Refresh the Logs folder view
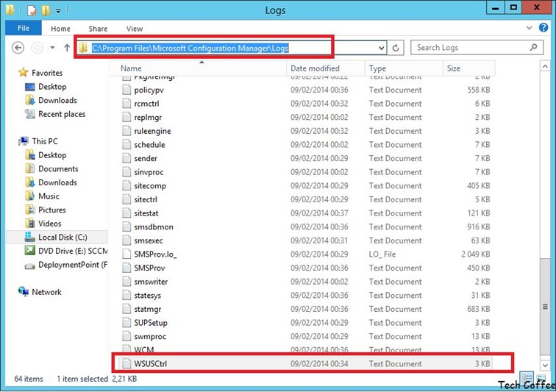The image size is (556, 392). point(396,48)
